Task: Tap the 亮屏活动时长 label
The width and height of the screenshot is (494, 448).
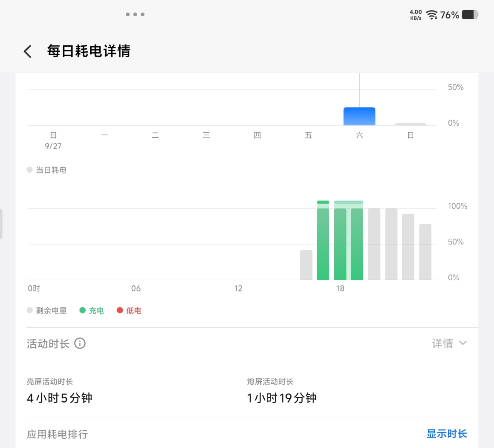Action: coord(50,382)
